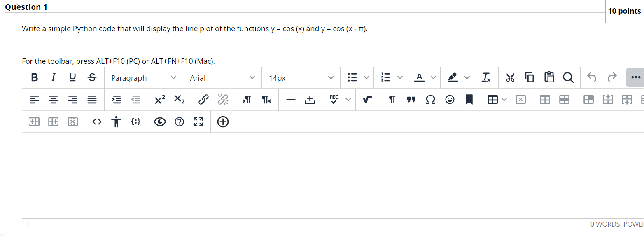Image resolution: width=644 pixels, height=236 pixels.
Task: Clear formatting with Tx icon
Action: coord(486,77)
